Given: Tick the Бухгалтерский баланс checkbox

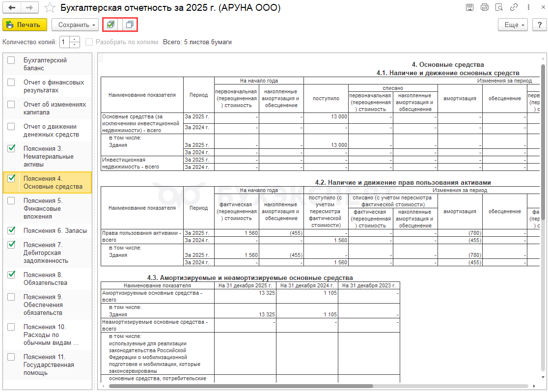Looking at the screenshot, I should pyautogui.click(x=11, y=60).
